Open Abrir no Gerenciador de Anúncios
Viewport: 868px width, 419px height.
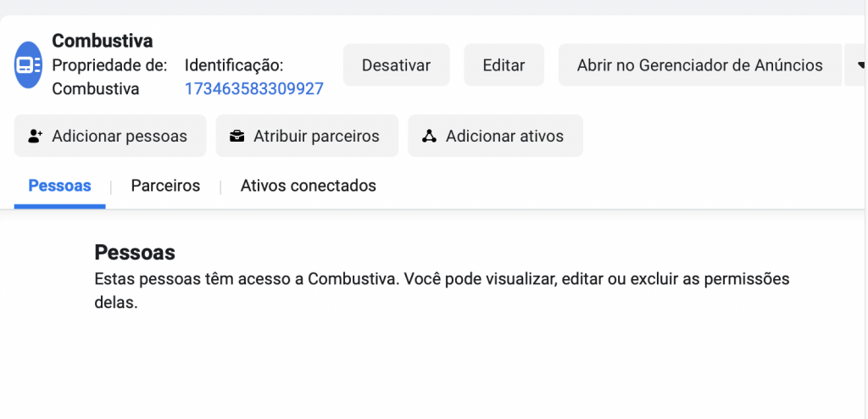pyautogui.click(x=699, y=64)
